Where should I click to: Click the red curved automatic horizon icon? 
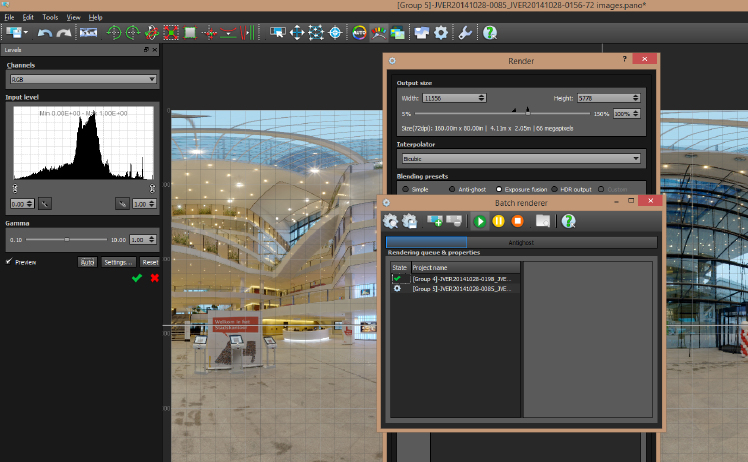[x=229, y=33]
